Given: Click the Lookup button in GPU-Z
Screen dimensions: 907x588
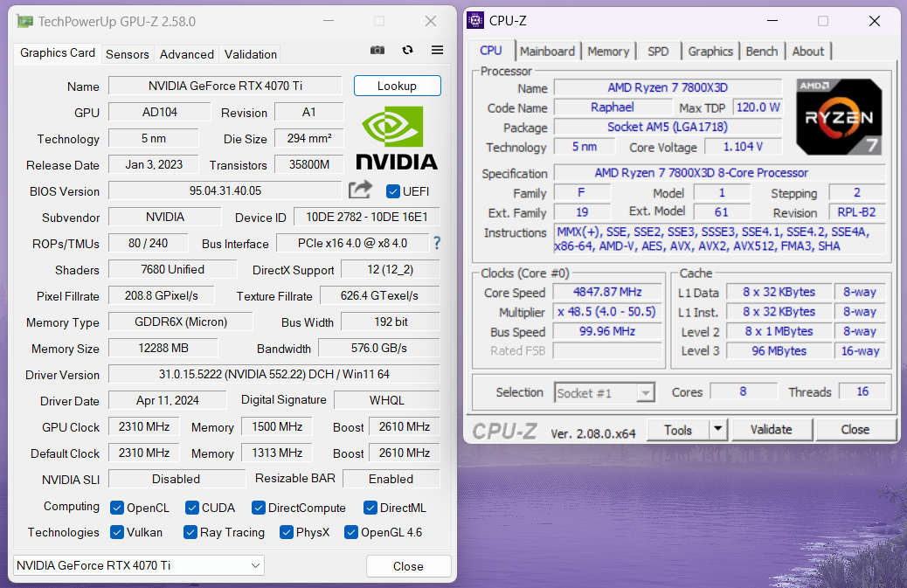Looking at the screenshot, I should pyautogui.click(x=397, y=86).
